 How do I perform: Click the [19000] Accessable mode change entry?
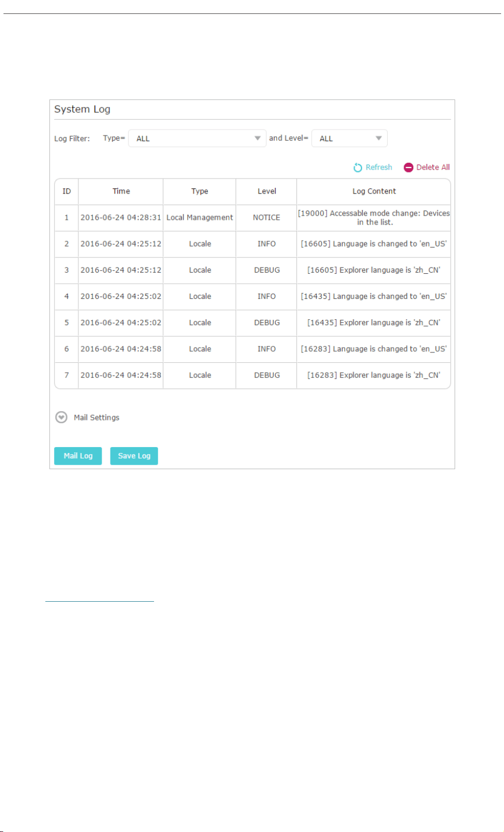pos(374,217)
